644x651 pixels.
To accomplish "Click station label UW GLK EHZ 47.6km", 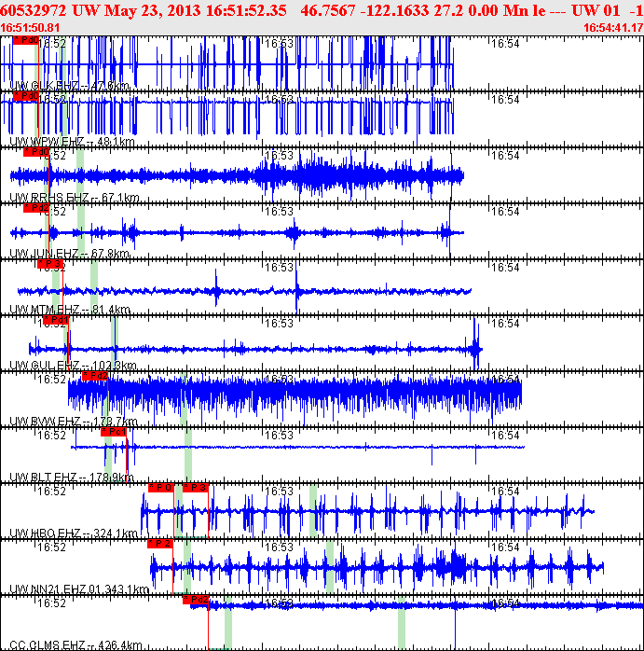I will [69, 86].
